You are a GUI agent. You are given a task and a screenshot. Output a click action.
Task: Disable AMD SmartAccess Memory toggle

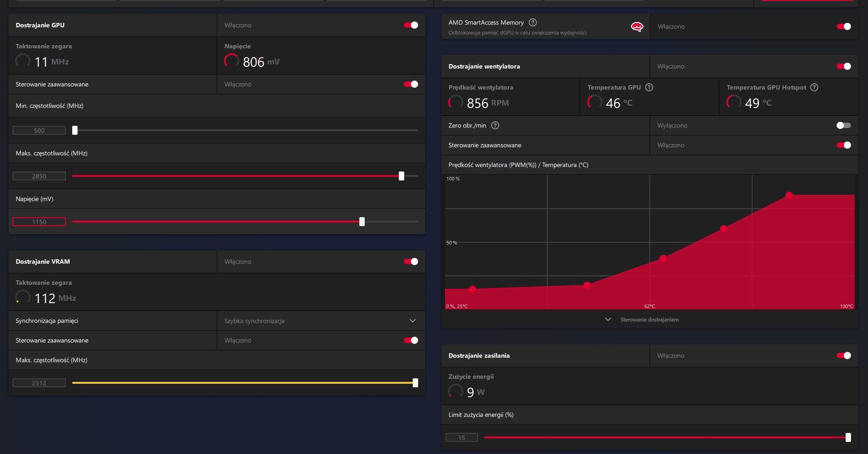tap(844, 26)
